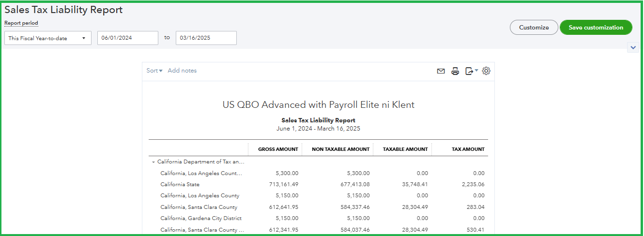Toggle the blue chevron collapse header button
Viewport: 644px width, 236px height.
(633, 47)
